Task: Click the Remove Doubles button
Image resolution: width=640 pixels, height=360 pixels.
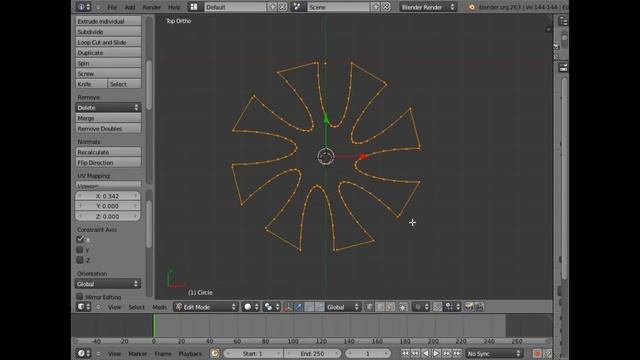Action: pos(108,129)
